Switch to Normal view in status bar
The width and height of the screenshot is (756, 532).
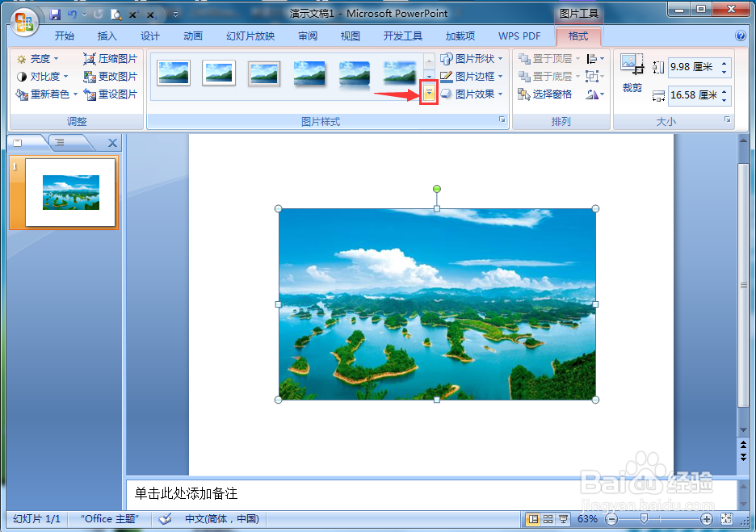[533, 519]
